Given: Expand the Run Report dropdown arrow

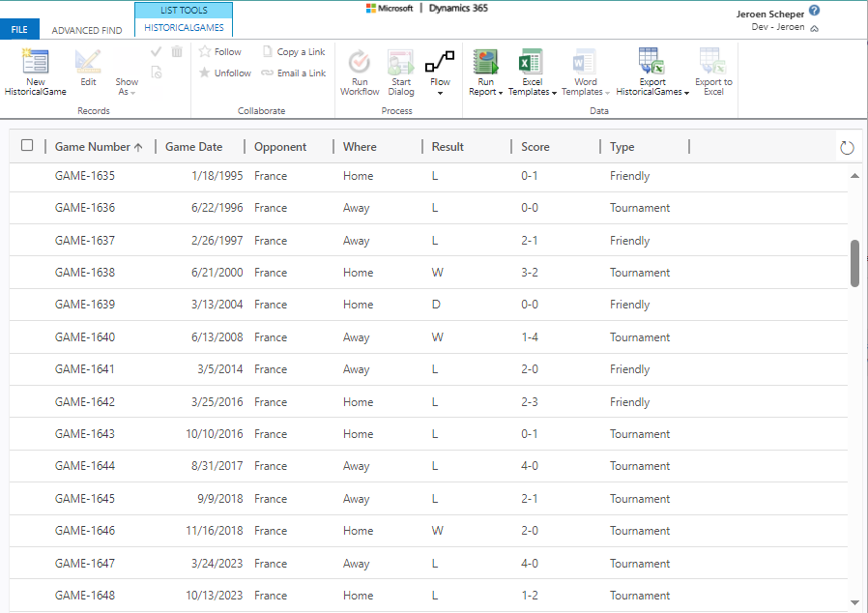Looking at the screenshot, I should pyautogui.click(x=501, y=93).
